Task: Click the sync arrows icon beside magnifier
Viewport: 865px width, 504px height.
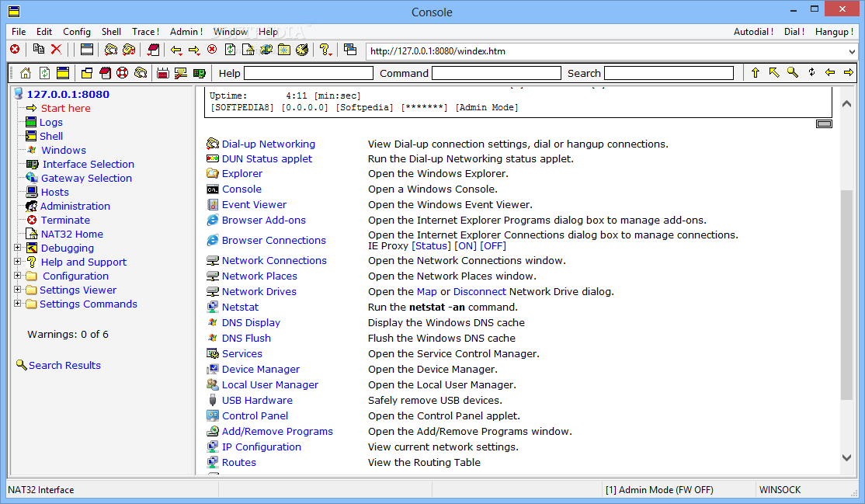Action: click(x=811, y=72)
